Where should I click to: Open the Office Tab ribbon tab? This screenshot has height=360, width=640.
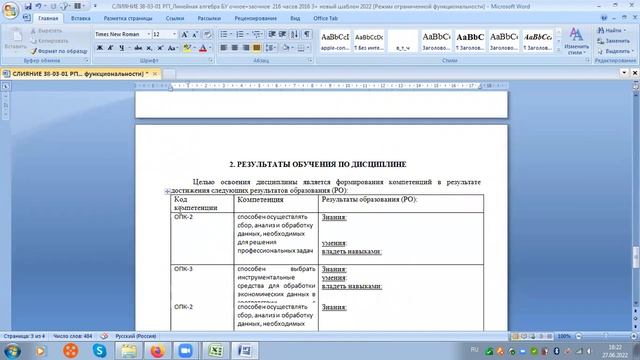[x=325, y=18]
